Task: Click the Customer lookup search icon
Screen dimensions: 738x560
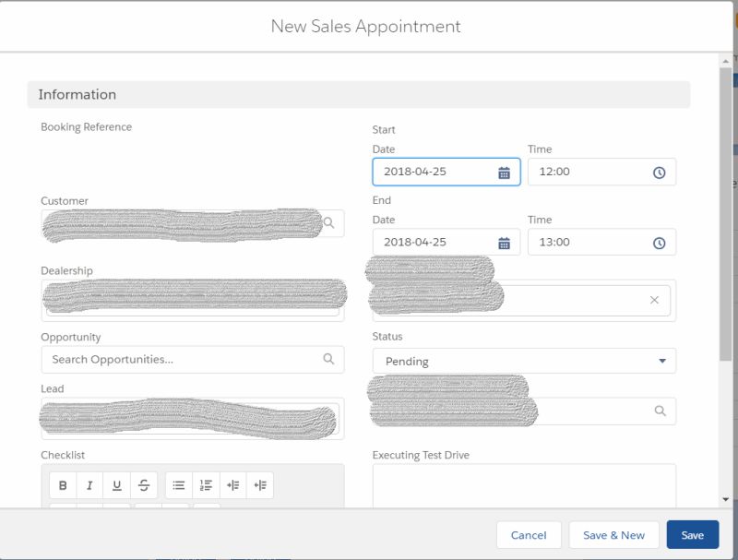Action: [329, 222]
